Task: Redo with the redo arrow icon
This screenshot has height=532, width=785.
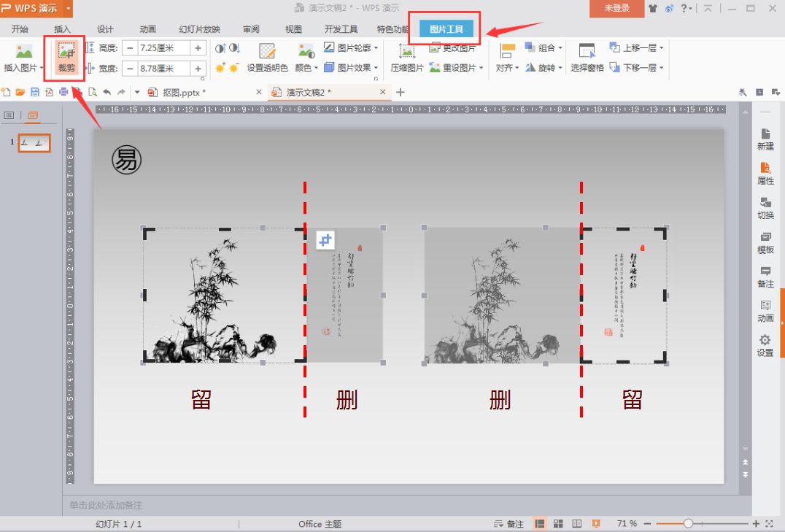Action: click(121, 92)
